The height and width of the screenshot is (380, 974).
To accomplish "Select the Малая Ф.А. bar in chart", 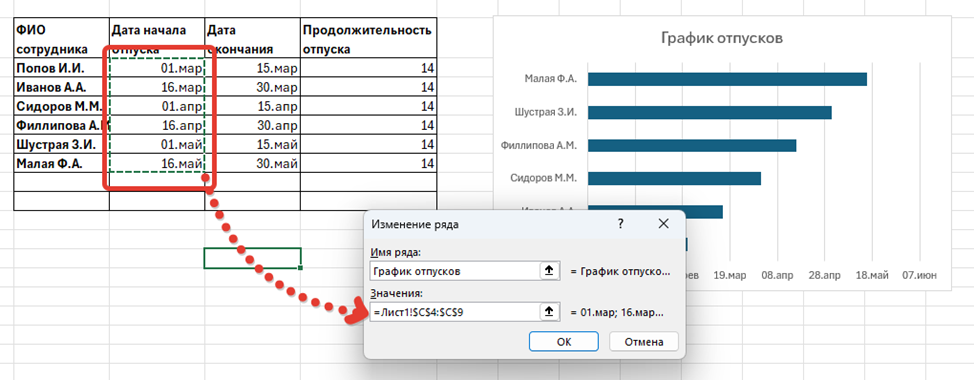I will point(727,79).
